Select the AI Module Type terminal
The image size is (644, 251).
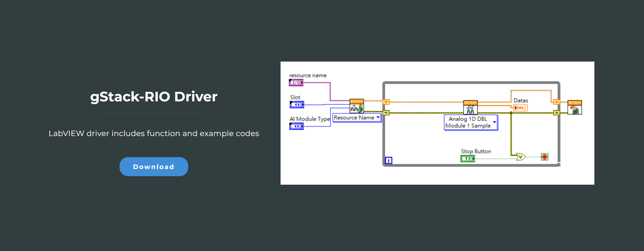tap(296, 126)
